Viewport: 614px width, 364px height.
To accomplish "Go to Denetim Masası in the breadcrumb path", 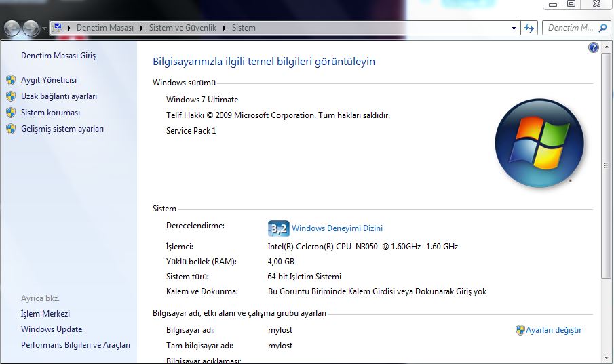I will pos(104,28).
